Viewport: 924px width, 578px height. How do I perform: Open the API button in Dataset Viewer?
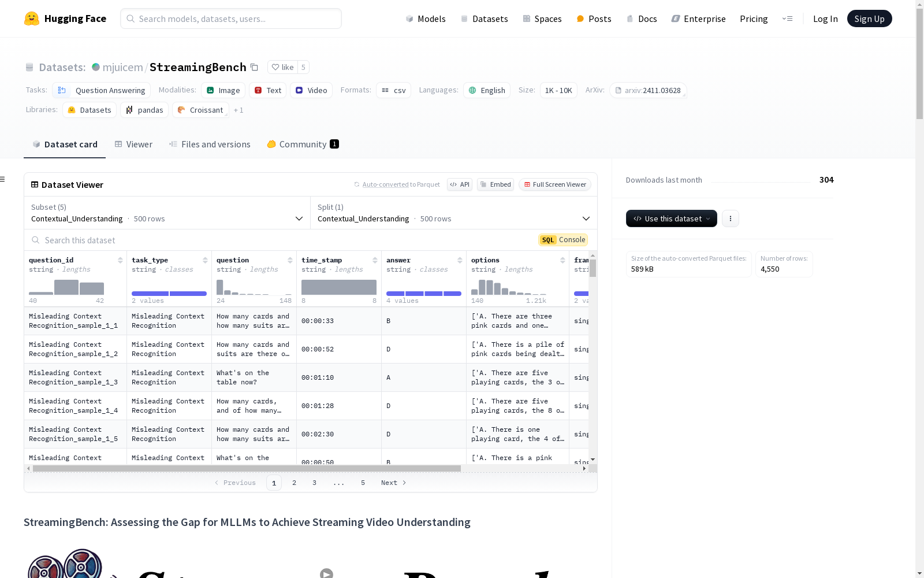coord(460,184)
